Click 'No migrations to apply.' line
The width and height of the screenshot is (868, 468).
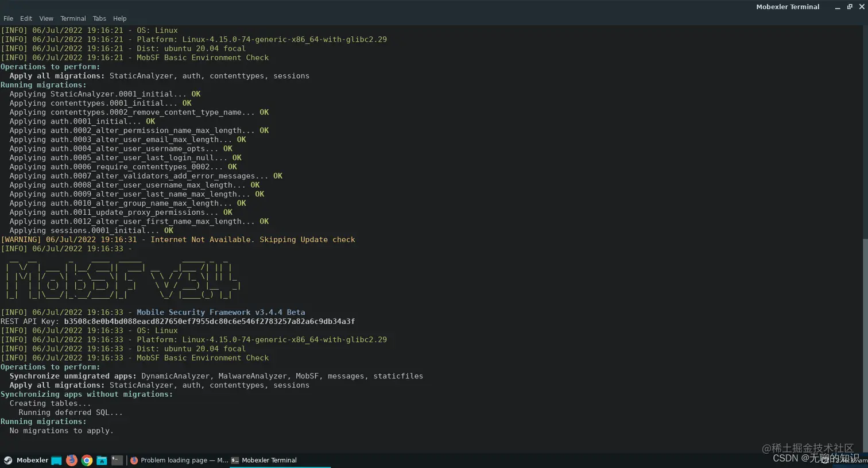pos(61,431)
